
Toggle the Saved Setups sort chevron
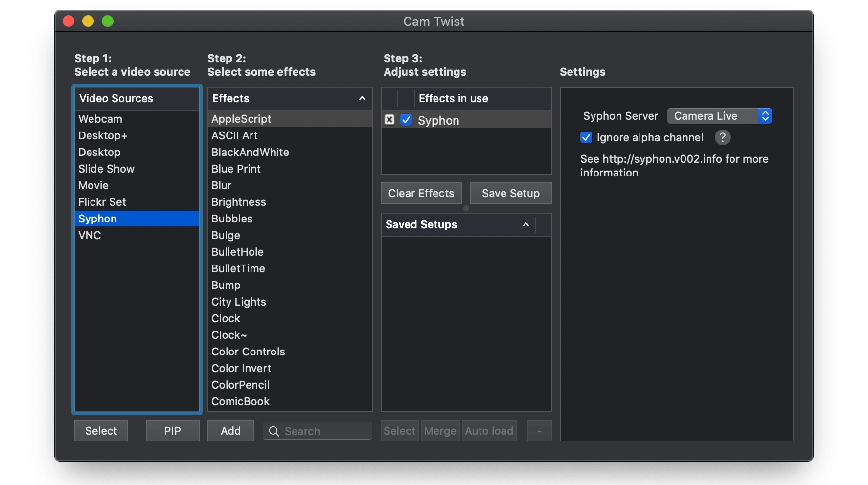(526, 224)
